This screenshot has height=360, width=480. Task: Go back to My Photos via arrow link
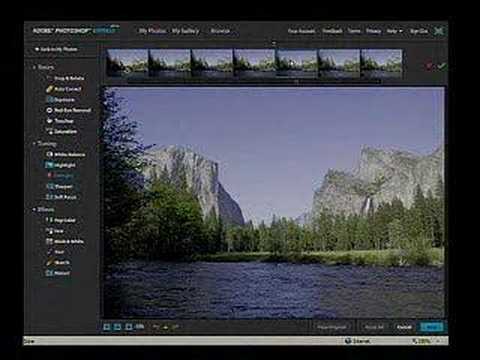coord(56,49)
